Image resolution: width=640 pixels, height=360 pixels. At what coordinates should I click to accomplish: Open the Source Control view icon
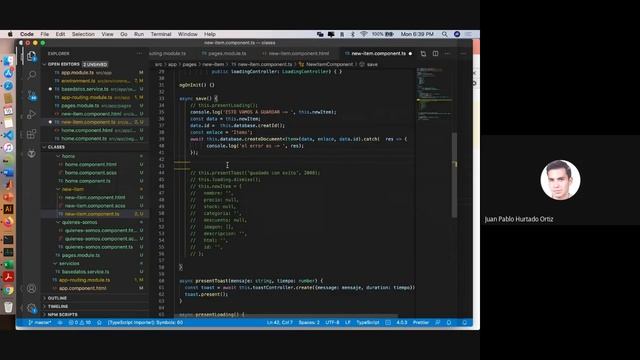(32, 95)
